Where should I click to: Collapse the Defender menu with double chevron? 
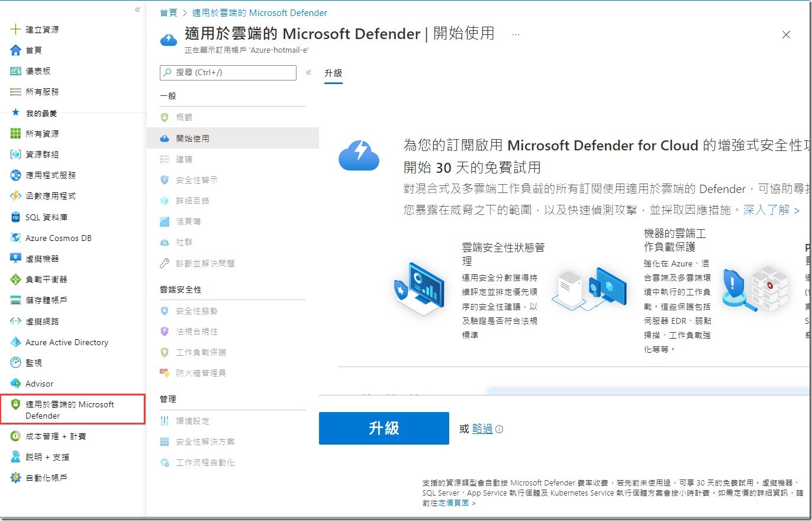[308, 73]
